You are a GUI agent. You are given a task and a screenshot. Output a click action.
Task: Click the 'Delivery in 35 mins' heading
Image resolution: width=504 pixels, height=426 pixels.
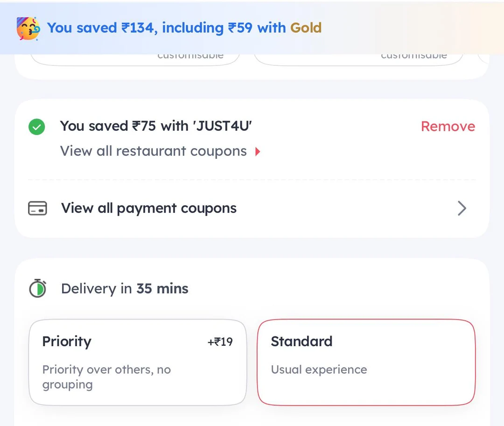click(124, 288)
